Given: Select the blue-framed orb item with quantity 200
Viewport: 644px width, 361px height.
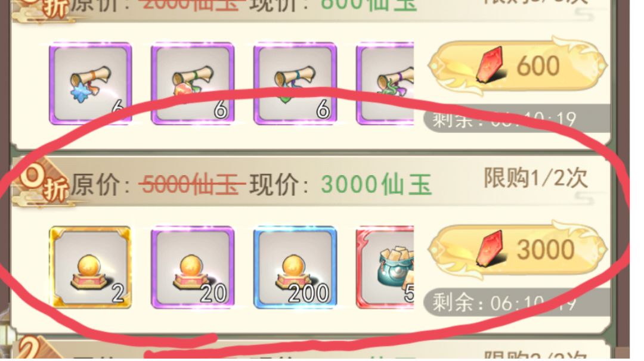Looking at the screenshot, I should pyautogui.click(x=295, y=267).
